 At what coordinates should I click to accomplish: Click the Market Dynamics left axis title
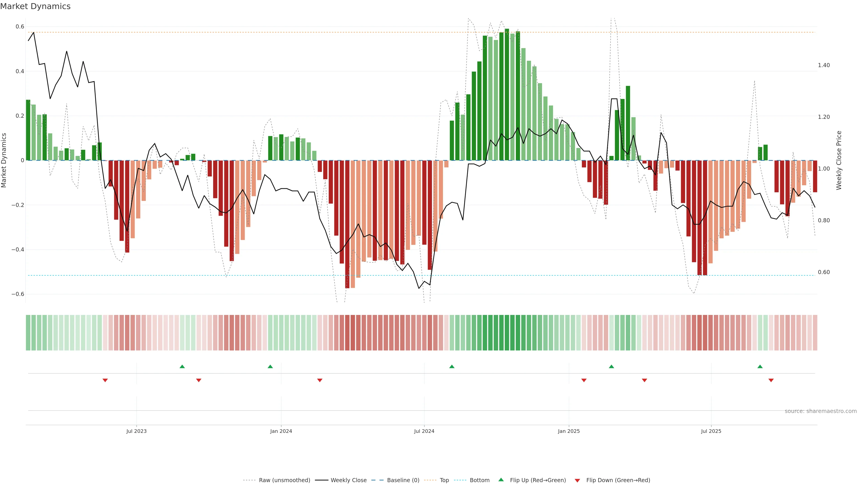pyautogui.click(x=4, y=160)
